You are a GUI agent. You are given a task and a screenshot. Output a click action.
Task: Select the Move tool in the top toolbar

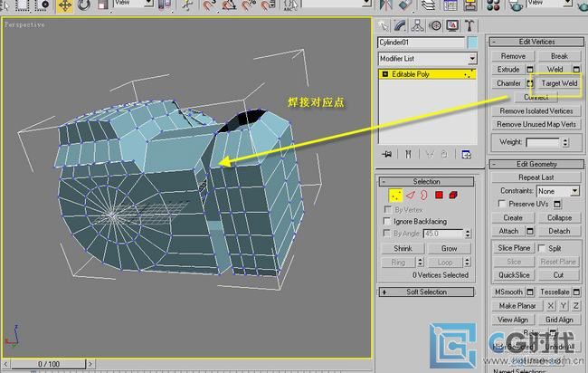coord(65,5)
